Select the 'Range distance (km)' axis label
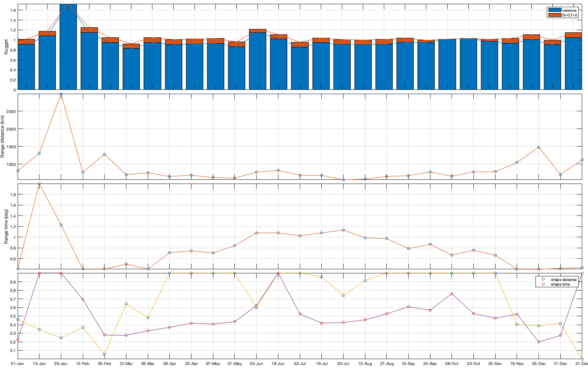The width and height of the screenshot is (588, 378). (3, 137)
